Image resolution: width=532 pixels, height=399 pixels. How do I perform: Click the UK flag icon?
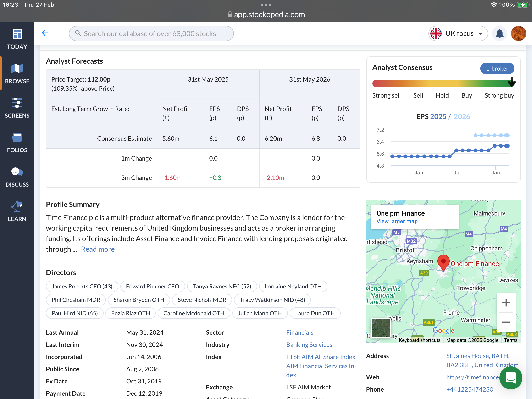pos(436,33)
